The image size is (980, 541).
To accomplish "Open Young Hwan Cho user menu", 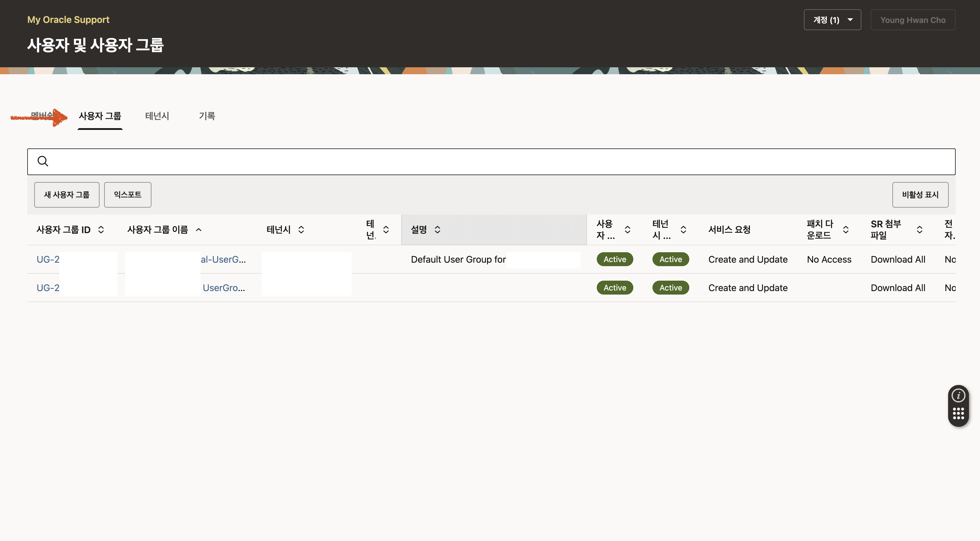I will [912, 20].
